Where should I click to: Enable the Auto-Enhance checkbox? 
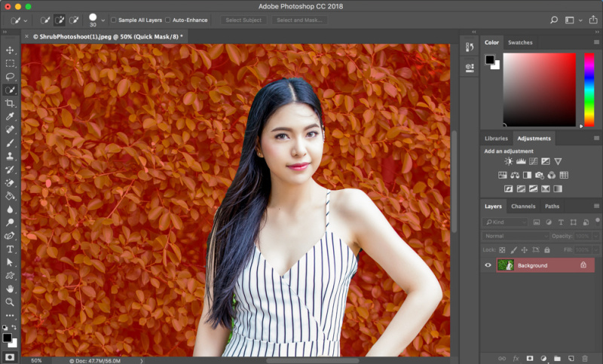(x=168, y=20)
